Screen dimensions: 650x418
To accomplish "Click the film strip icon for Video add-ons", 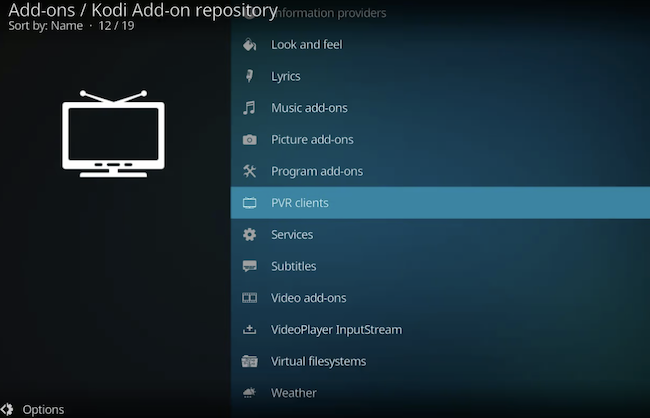I will point(249,298).
